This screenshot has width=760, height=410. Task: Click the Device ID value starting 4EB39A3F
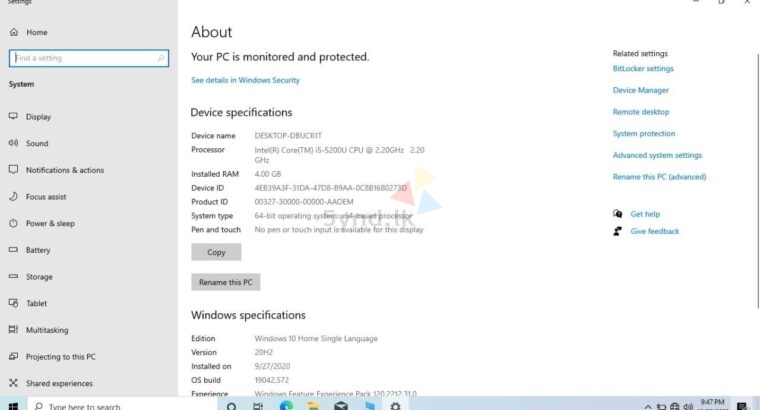[331, 188]
